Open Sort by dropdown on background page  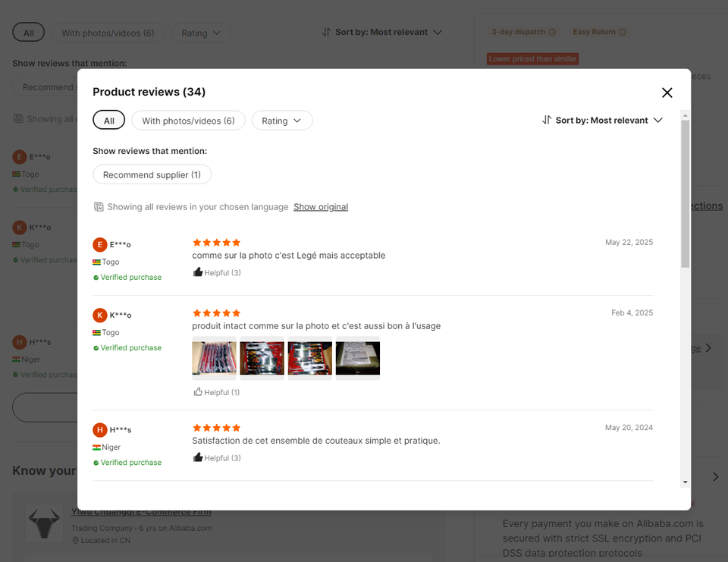point(381,32)
